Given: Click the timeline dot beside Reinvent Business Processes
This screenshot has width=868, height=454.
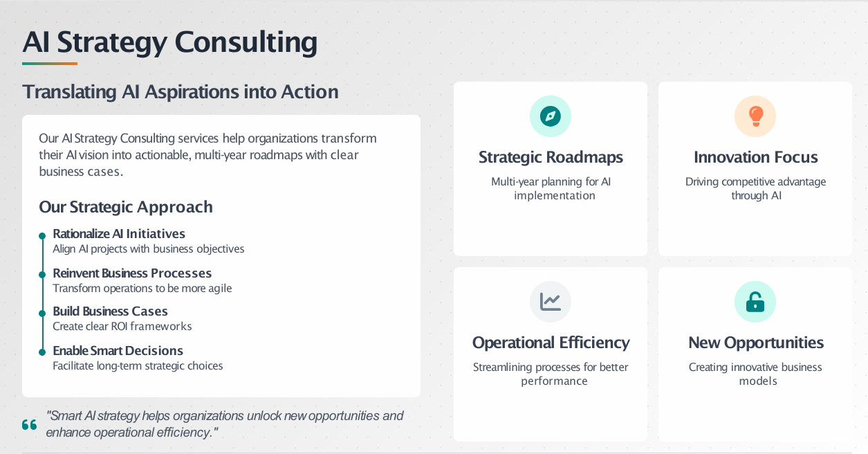Looking at the screenshot, I should tap(42, 274).
